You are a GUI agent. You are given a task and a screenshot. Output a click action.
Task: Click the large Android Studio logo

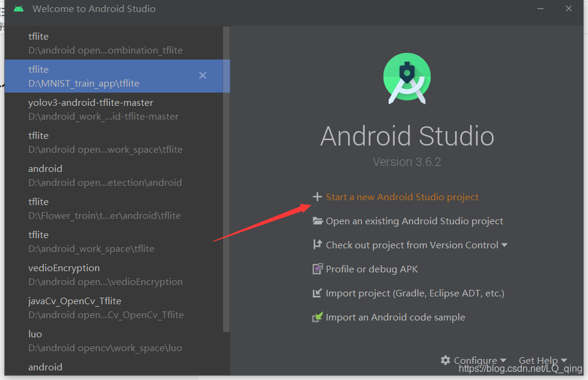[x=407, y=78]
